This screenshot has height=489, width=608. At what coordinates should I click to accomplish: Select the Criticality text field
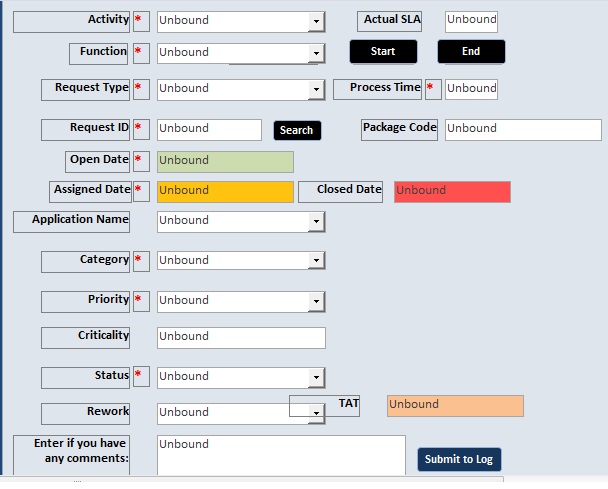click(x=241, y=338)
